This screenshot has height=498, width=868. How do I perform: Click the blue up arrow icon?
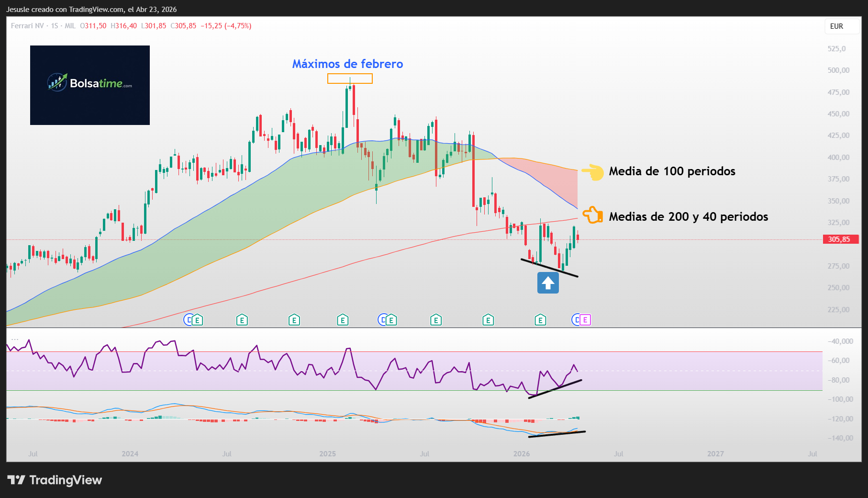[x=548, y=283]
